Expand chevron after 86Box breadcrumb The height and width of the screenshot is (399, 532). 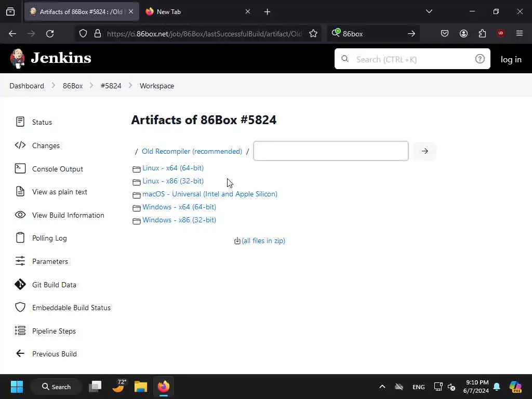[x=91, y=86]
